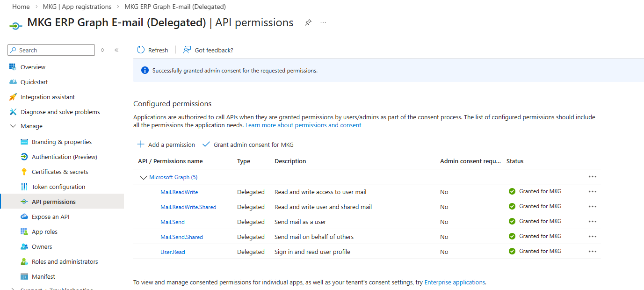This screenshot has width=644, height=290.
Task: Collapse the Manage section in sidebar
Action: (13, 126)
